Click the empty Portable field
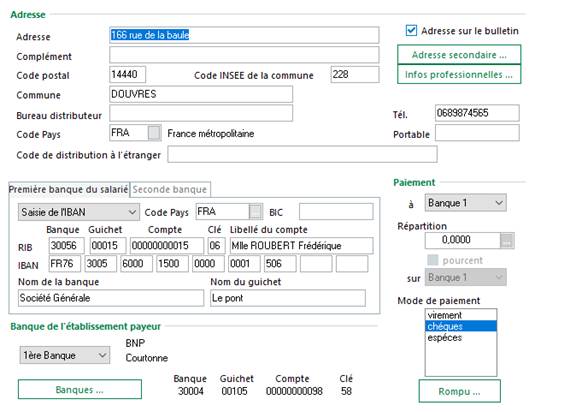This screenshot has width=576, height=412. pos(477,133)
